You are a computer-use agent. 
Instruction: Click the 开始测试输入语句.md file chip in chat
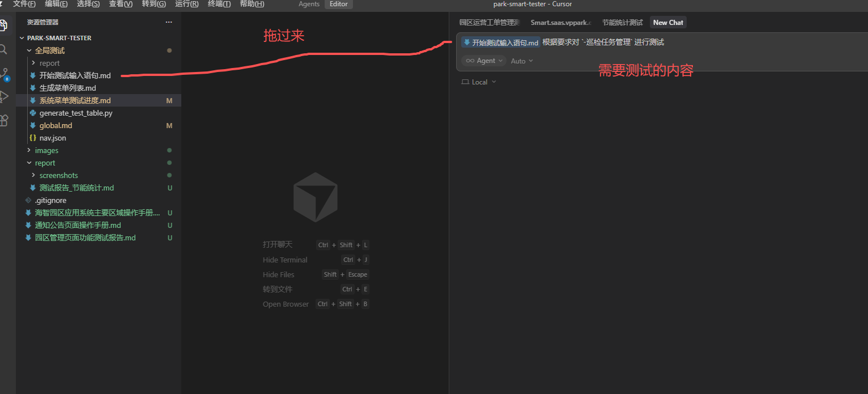click(500, 43)
